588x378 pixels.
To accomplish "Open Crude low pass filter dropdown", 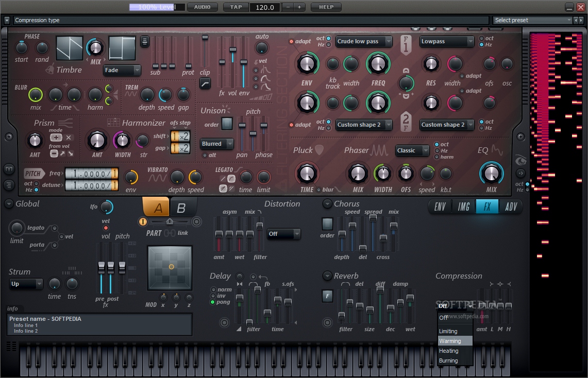I will (364, 41).
